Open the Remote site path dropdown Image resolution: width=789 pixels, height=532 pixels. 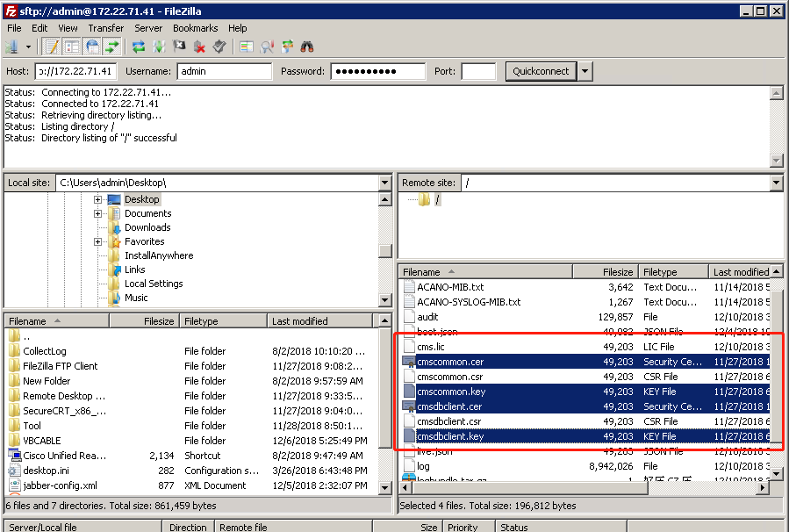point(776,183)
